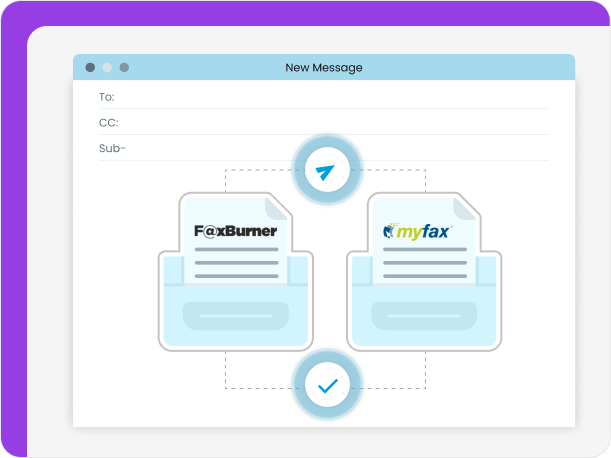611x458 pixels.
Task: Click the light middle window-control dot
Action: [x=107, y=67]
